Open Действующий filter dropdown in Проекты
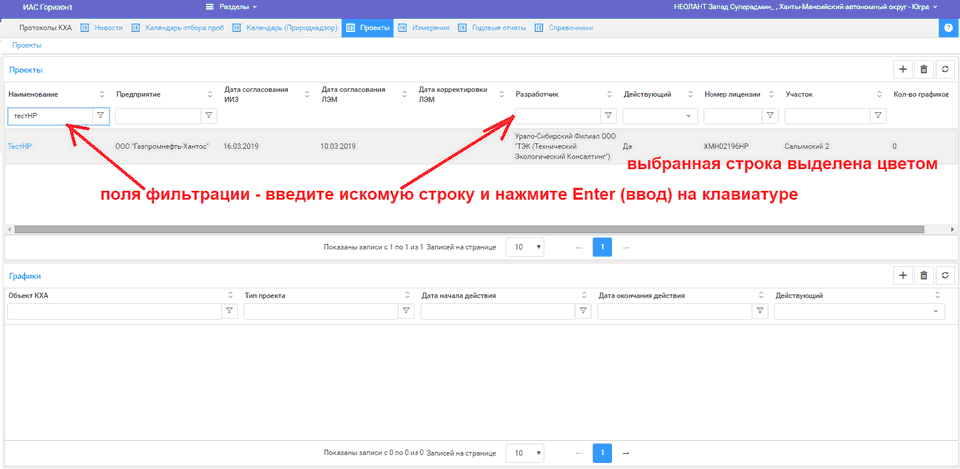 pos(660,116)
